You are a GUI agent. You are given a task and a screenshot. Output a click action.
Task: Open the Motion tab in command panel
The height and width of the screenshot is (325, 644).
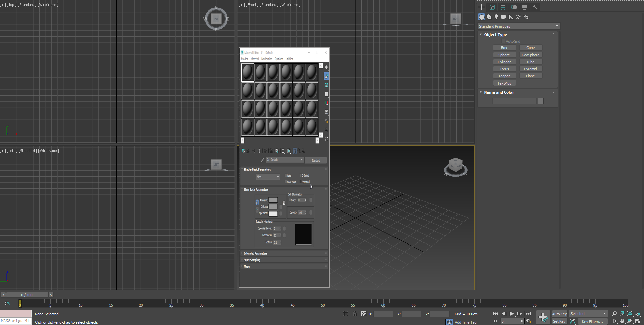click(x=514, y=7)
